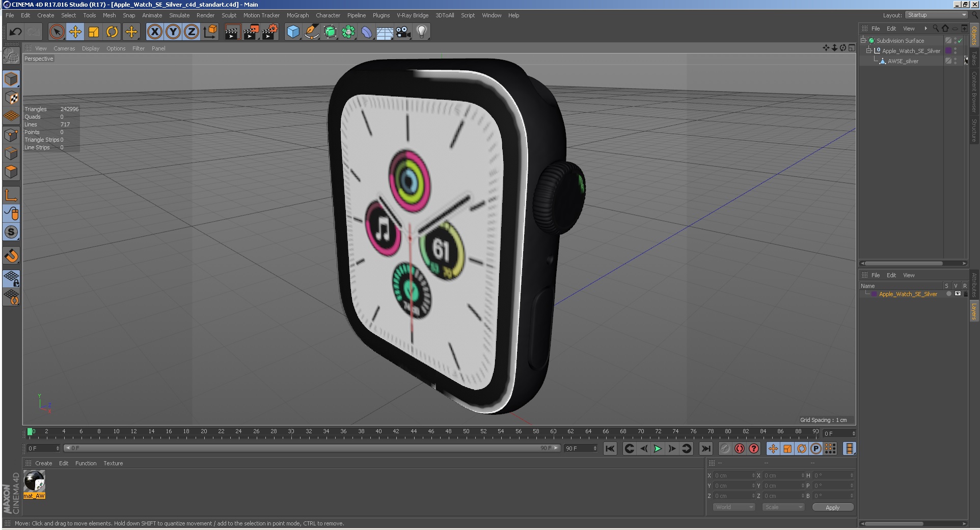
Task: Toggle Apple_Watch_SE_Silver object visibility dots
Action: [x=955, y=51]
